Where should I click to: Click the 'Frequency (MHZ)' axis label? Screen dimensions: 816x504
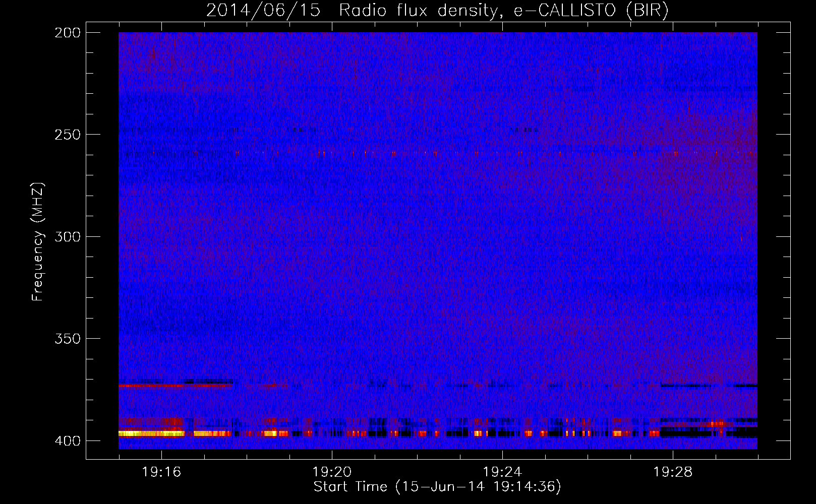38,242
